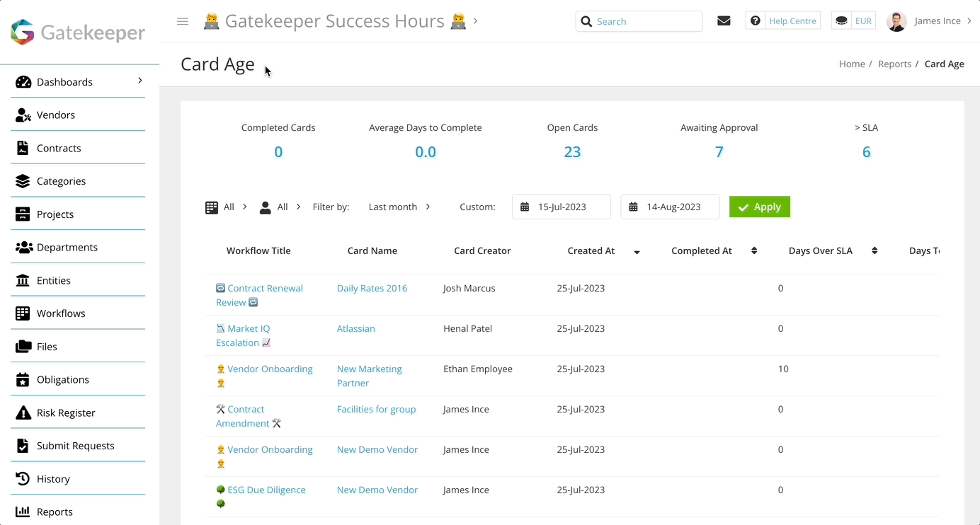Open the hamburger navigation menu

(x=183, y=21)
